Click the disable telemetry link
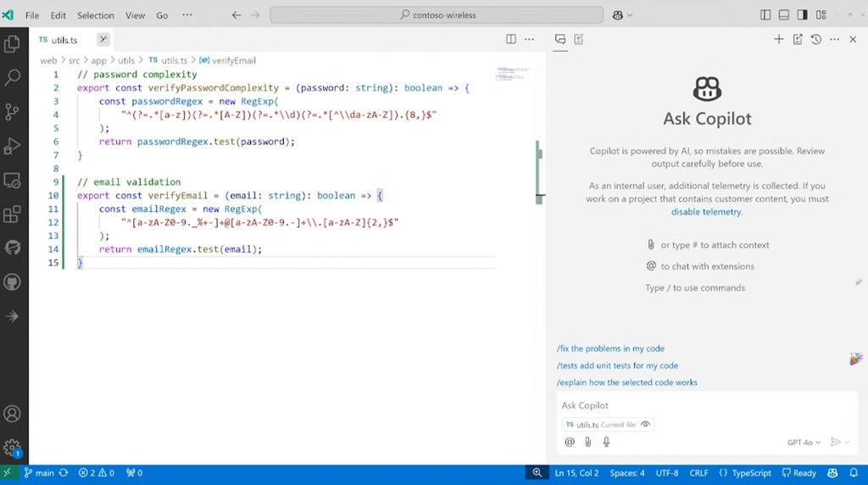 pos(706,212)
